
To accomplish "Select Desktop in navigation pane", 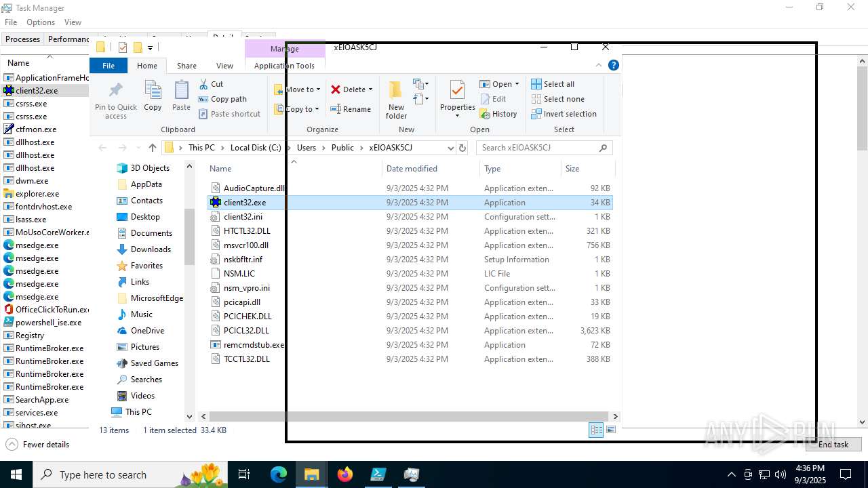I will (x=145, y=217).
